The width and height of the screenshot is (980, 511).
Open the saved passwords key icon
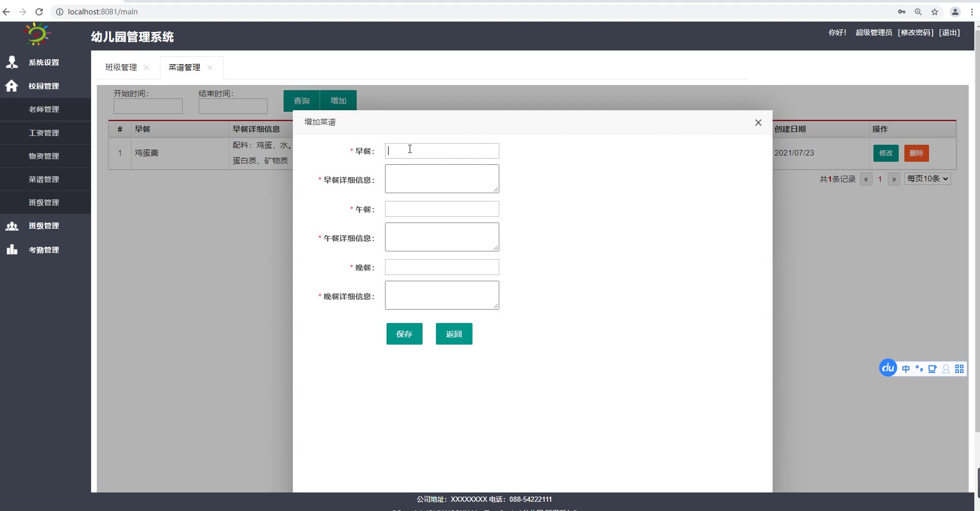[902, 12]
